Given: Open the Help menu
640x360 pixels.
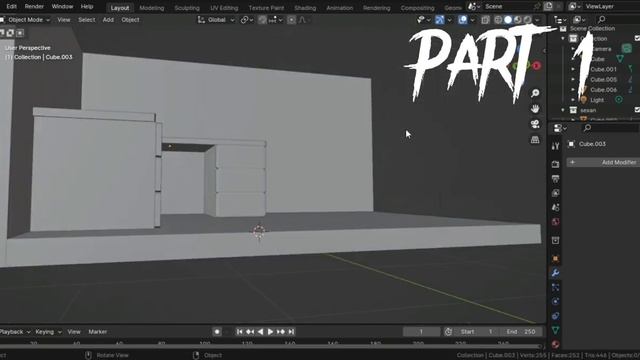Looking at the screenshot, I should (87, 7).
